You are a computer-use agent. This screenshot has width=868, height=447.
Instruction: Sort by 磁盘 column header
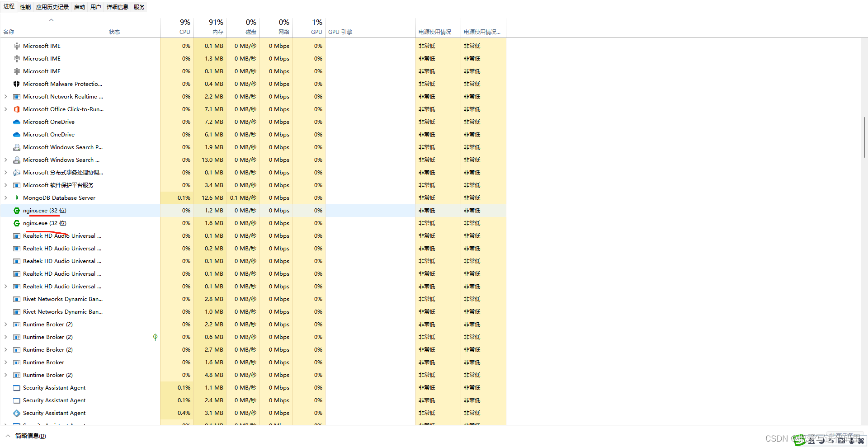243,28
